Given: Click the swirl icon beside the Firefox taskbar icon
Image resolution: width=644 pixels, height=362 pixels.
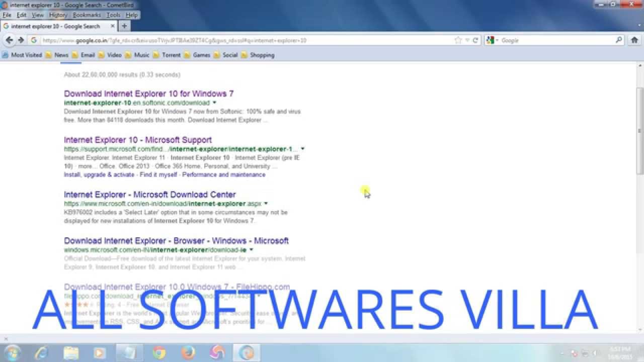Looking at the screenshot, I should pyautogui.click(x=217, y=352).
